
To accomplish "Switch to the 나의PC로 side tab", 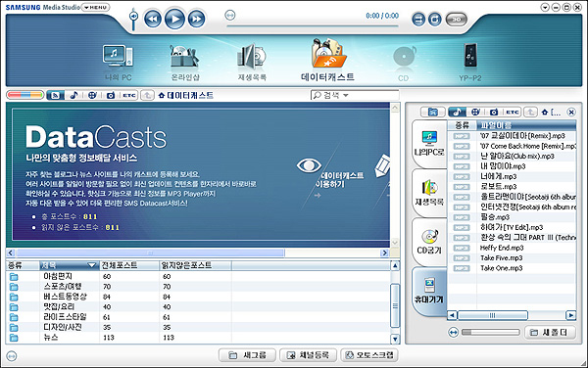I will click(429, 144).
